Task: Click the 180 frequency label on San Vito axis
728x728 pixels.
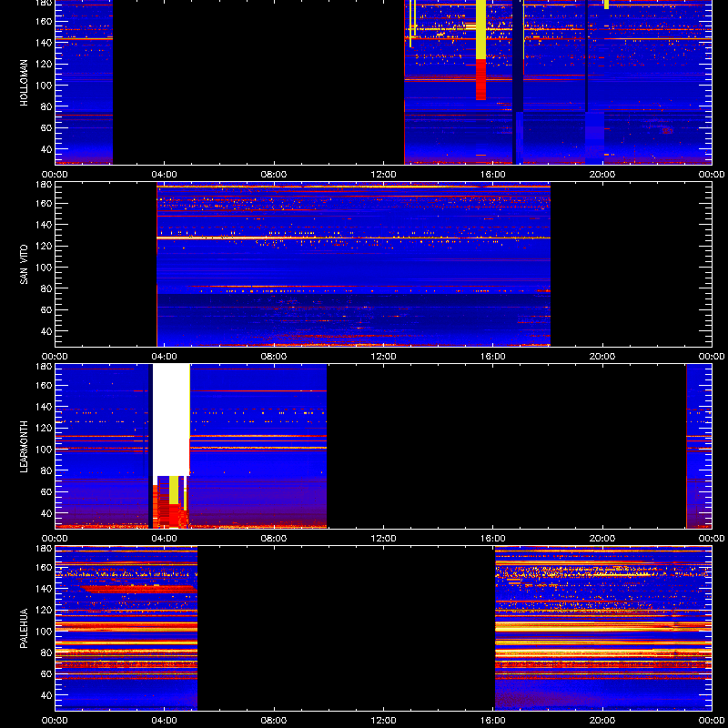Action: pyautogui.click(x=45, y=185)
